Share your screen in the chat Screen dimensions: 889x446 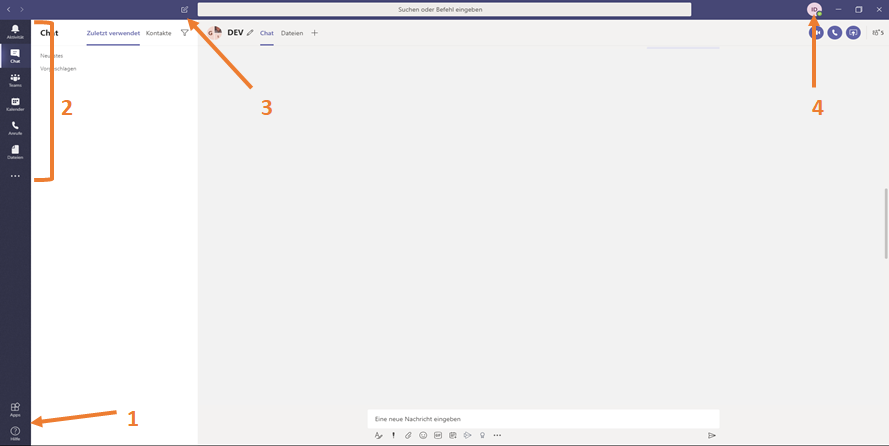[x=853, y=33]
